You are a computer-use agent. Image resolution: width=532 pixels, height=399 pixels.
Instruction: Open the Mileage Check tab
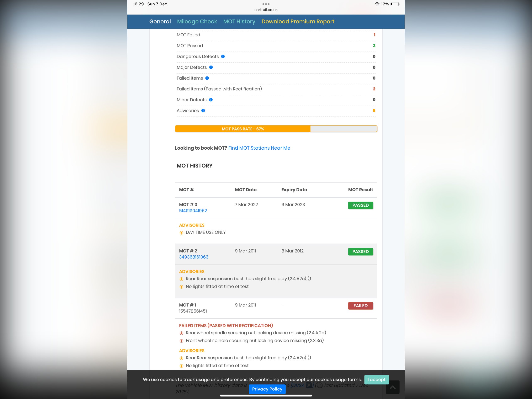(x=197, y=21)
